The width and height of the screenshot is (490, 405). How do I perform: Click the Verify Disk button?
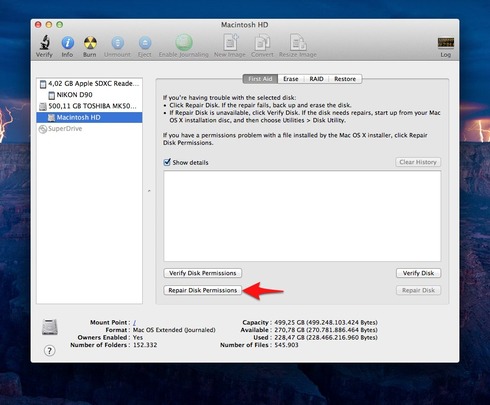point(418,273)
